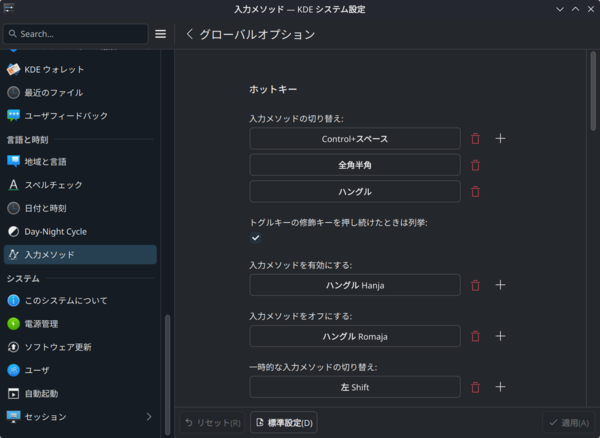Open the hamburger menu beside search

(x=160, y=34)
